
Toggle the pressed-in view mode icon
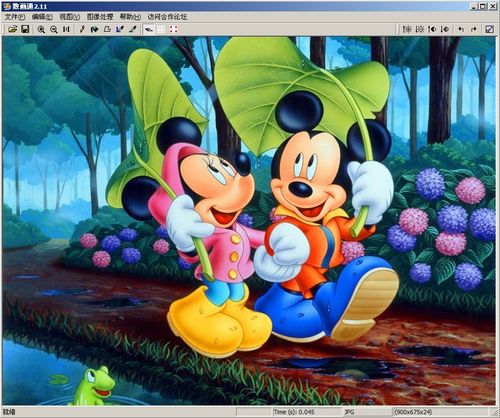coord(149,29)
